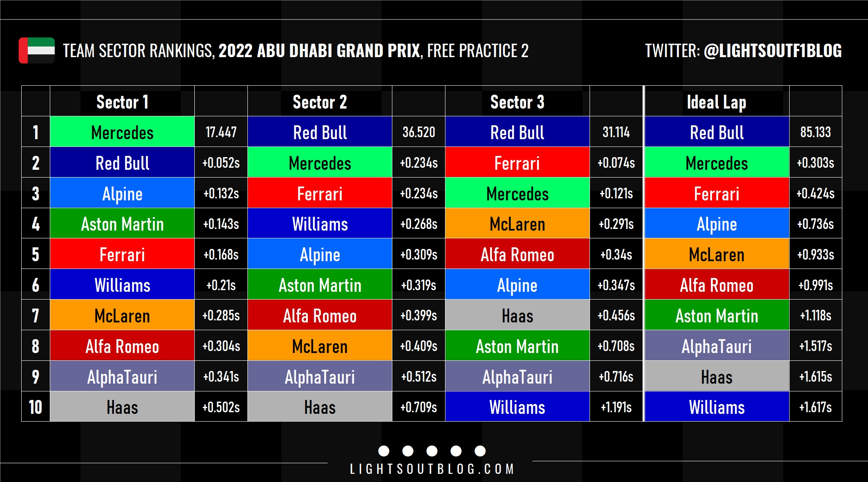
Task: Select the first pagination dot
Action: coord(384,451)
